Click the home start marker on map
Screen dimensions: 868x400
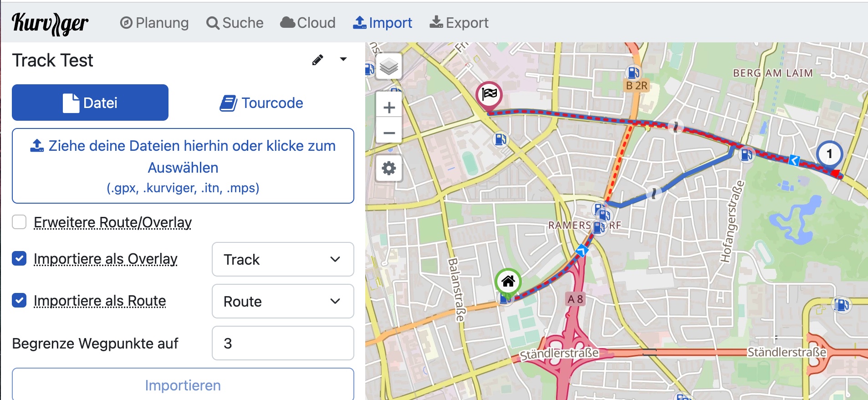(x=508, y=282)
